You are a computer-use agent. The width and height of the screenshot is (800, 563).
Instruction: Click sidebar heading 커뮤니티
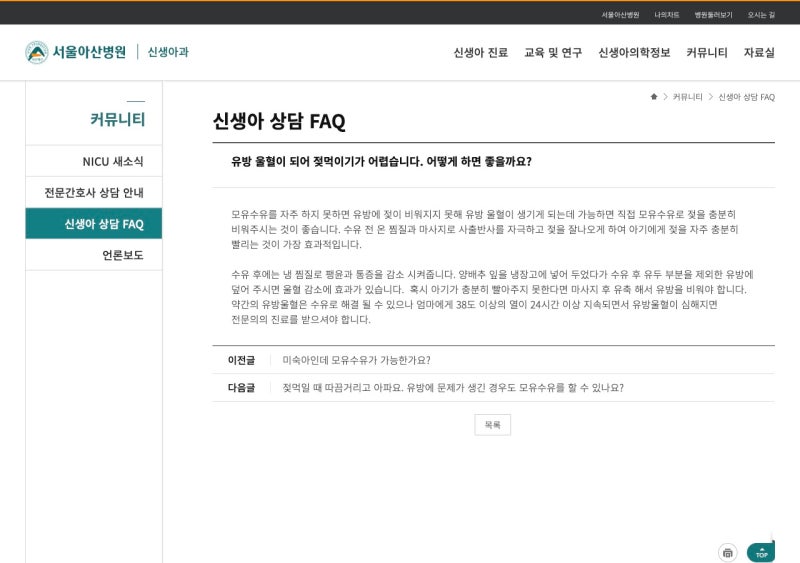[x=117, y=119]
